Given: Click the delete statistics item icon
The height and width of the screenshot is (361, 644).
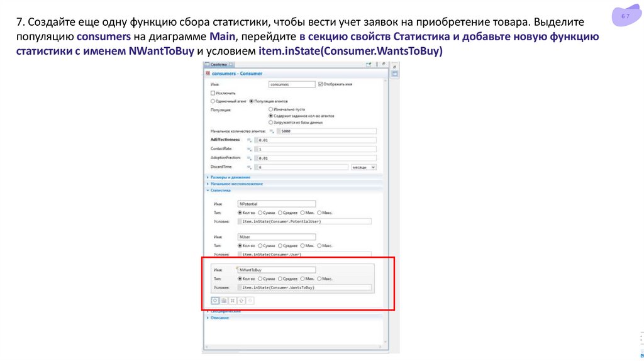Looking at the screenshot, I should click(x=233, y=301).
